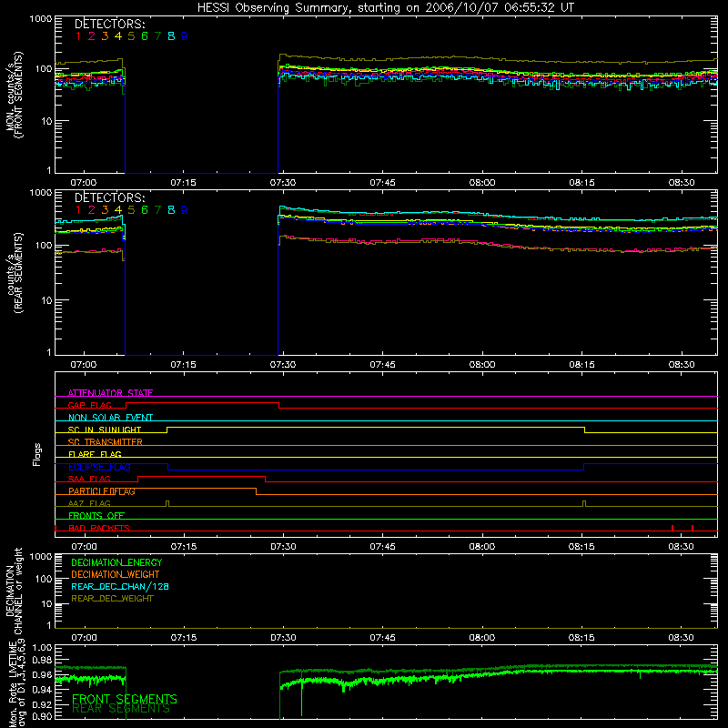Click the vertical 'Flags' axis label
Viewport: 728px width, 728px height.
36,454
